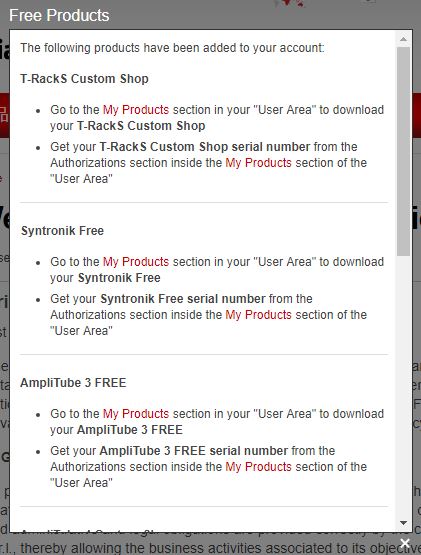Close the Free Products popup with X icon
421x555 pixels.
click(x=405, y=543)
